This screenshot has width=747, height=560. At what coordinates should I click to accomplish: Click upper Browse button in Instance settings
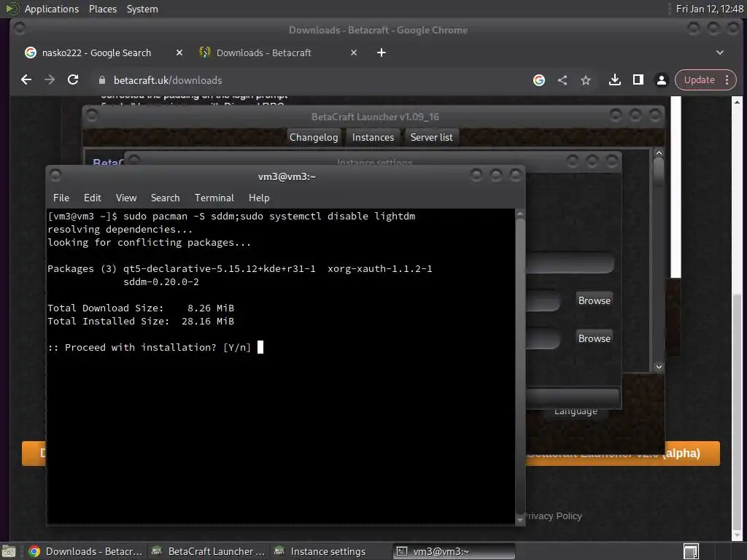[594, 300]
